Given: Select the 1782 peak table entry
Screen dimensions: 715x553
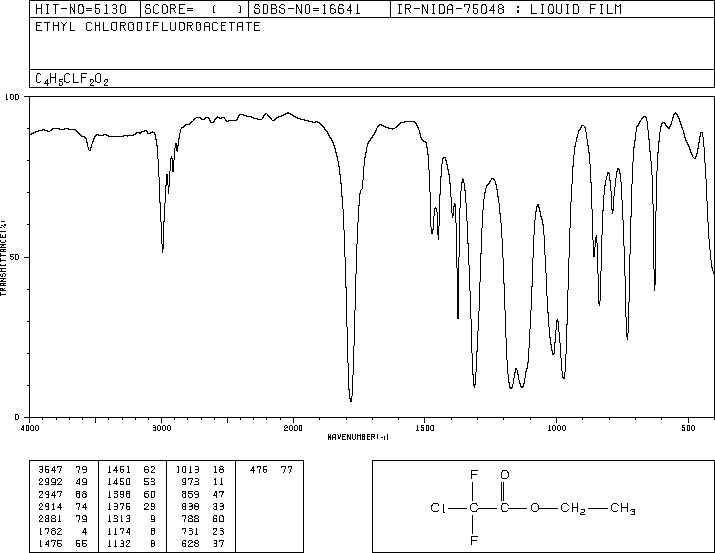Looking at the screenshot, I should (x=63, y=531).
